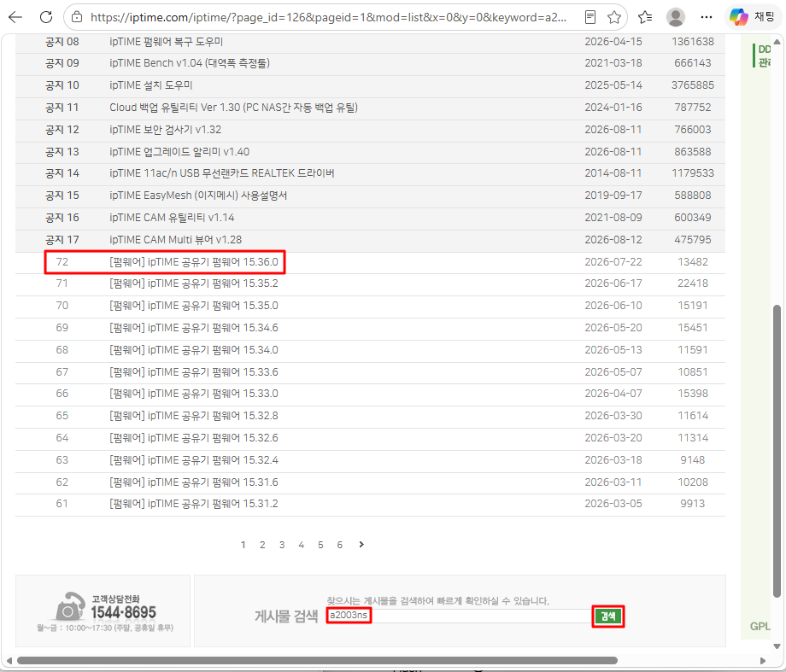The height and width of the screenshot is (672, 786).
Task: Open post ipTIME 펌웨어 복구 도우미
Action: coord(166,42)
